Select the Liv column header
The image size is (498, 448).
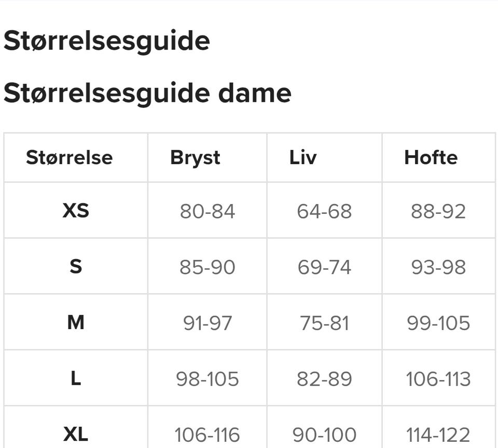303,157
